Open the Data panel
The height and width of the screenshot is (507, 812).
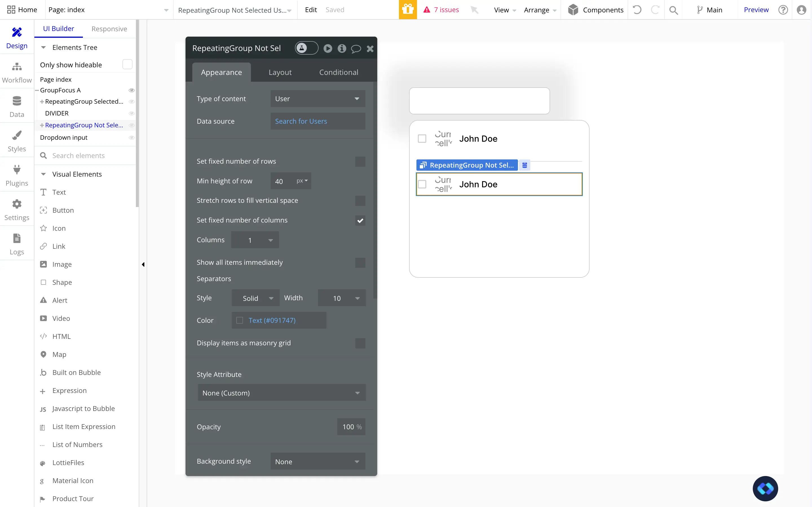17,106
